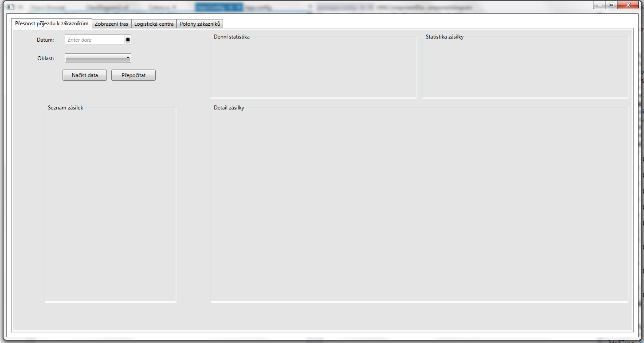Close the application window
The image size is (644, 343).
(628, 5)
